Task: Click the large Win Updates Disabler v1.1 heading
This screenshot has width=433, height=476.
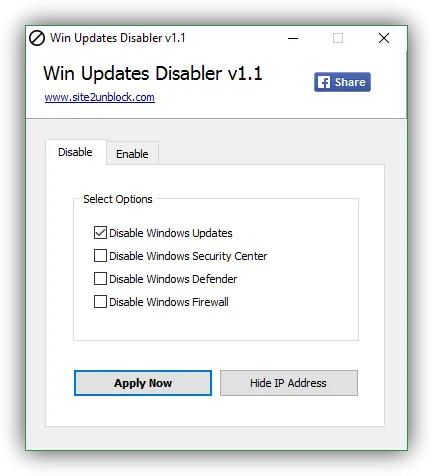Action: (x=153, y=73)
